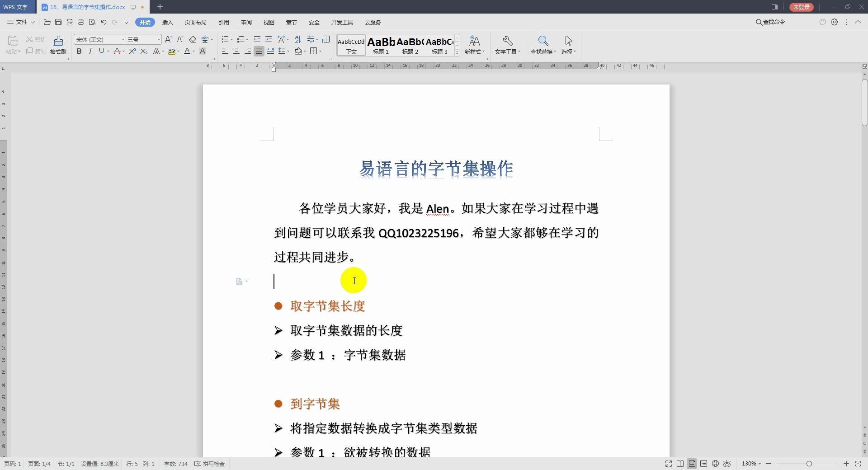Screen dimensions: 868x470
Task: Switch to View (视图) tab
Action: (269, 22)
